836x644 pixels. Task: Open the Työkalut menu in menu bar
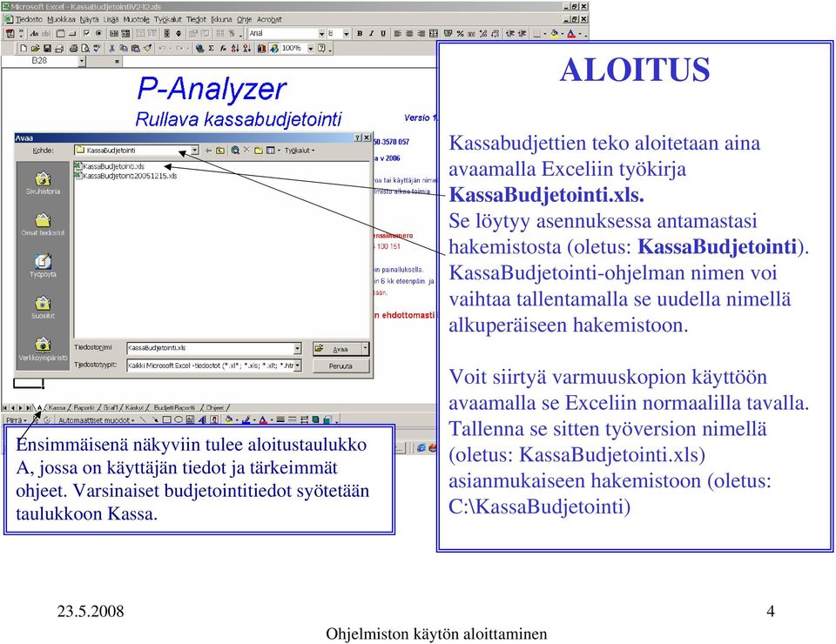(x=167, y=20)
